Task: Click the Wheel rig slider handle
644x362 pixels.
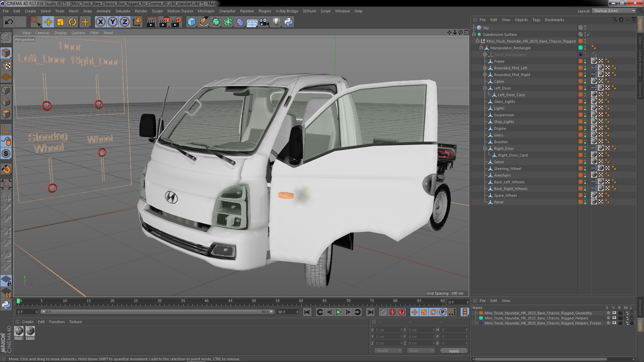Action: 102,153
